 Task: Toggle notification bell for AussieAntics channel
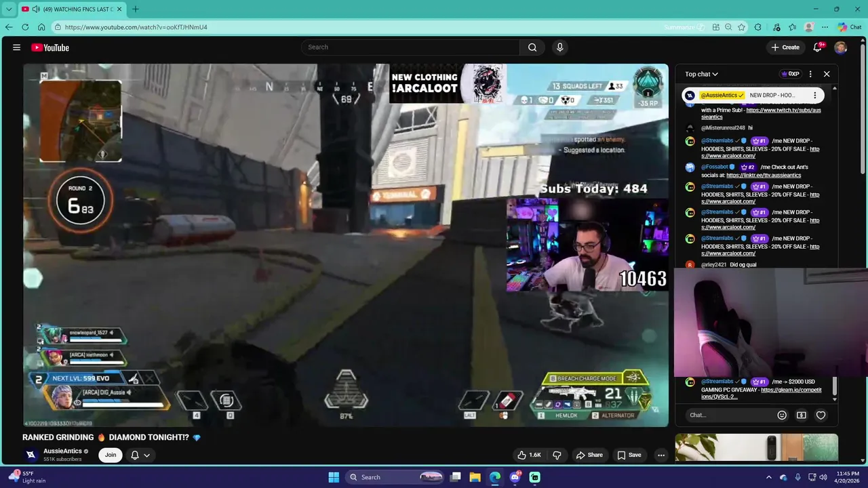(134, 455)
